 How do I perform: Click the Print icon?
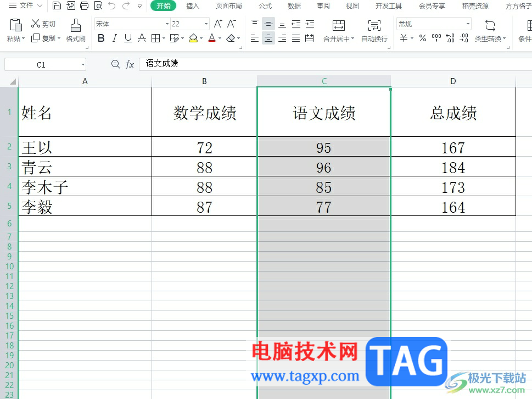(x=85, y=6)
